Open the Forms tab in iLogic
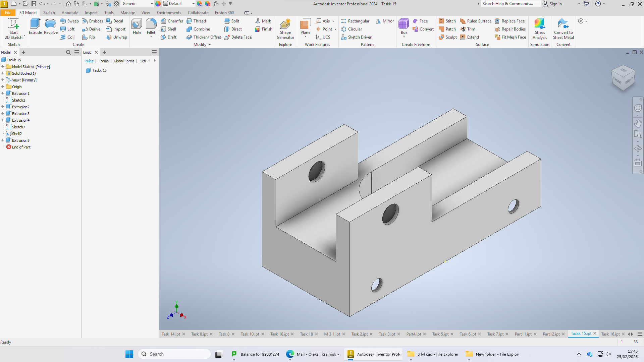The height and width of the screenshot is (362, 644). pyautogui.click(x=103, y=61)
